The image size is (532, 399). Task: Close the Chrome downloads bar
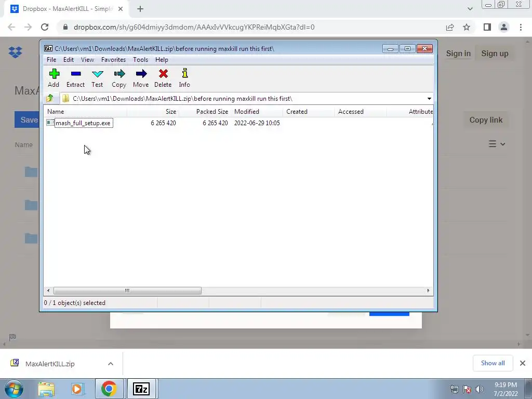tap(523, 363)
